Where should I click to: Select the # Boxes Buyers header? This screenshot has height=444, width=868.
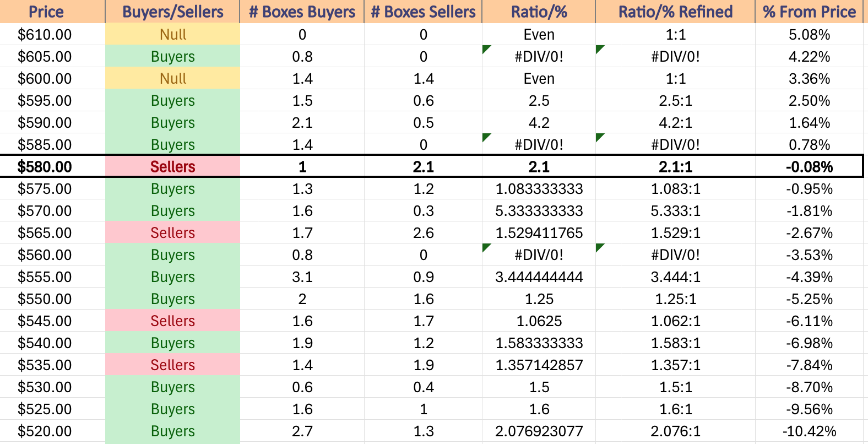coord(302,12)
